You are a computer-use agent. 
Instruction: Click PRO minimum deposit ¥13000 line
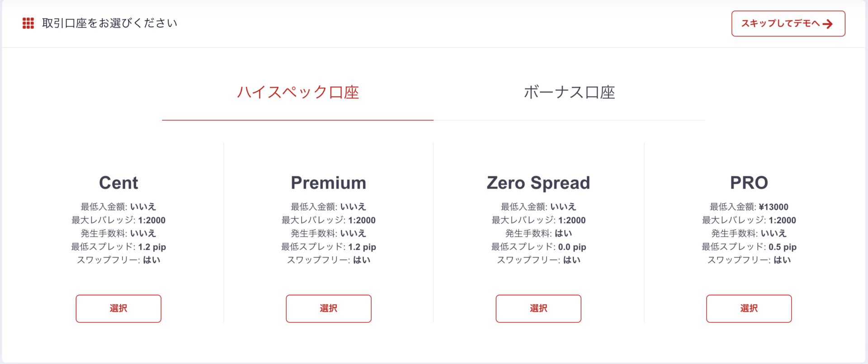[x=749, y=207]
